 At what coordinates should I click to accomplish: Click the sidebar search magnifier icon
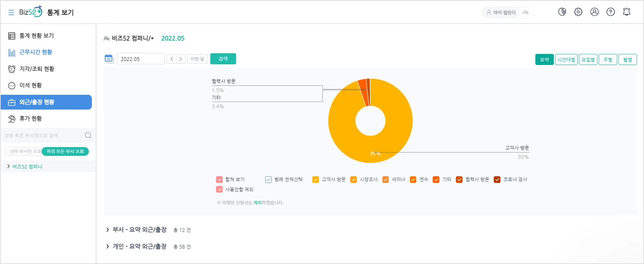[x=88, y=135]
